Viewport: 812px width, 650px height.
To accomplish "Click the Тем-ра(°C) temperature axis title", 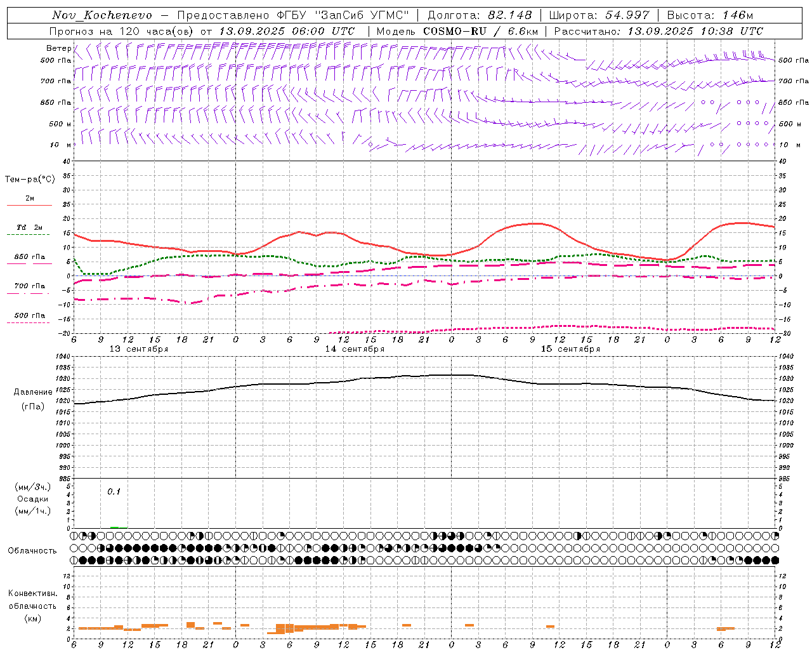I will pyautogui.click(x=30, y=180).
